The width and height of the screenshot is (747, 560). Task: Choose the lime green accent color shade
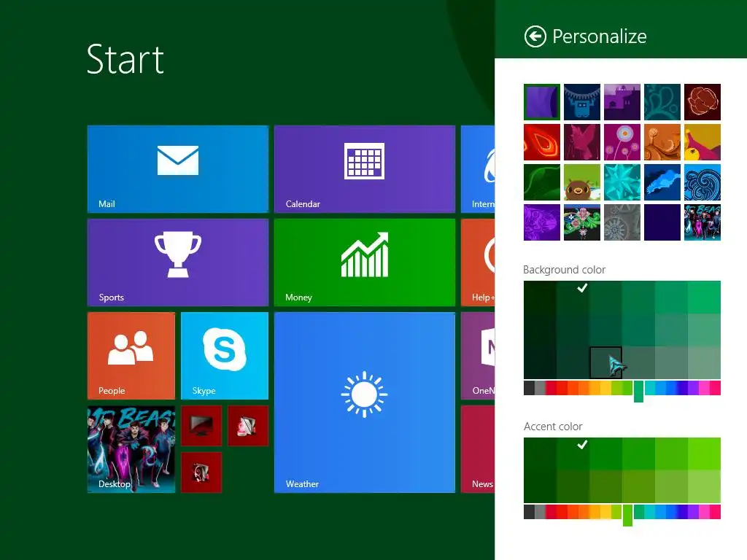[x=704, y=454]
